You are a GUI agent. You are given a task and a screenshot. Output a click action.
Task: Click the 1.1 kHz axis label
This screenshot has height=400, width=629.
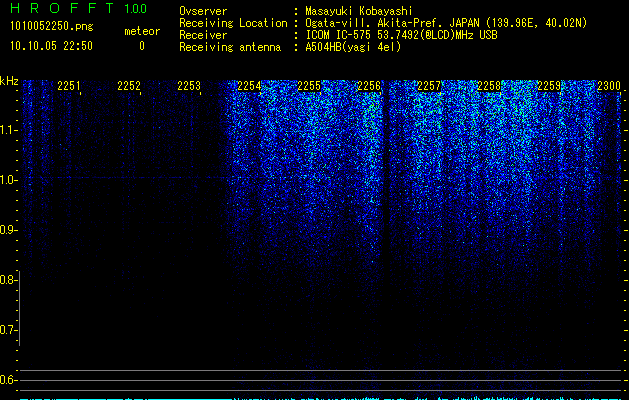(x=8, y=130)
